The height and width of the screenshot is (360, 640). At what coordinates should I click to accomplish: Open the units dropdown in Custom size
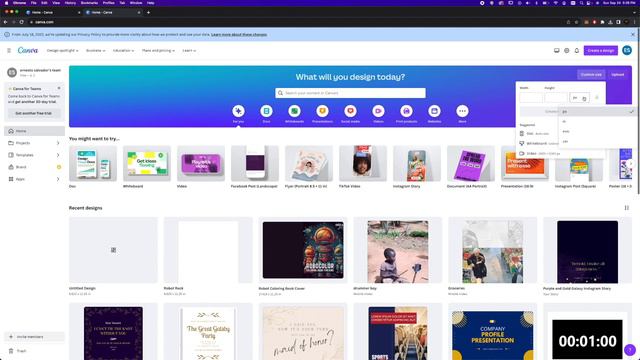coord(579,98)
